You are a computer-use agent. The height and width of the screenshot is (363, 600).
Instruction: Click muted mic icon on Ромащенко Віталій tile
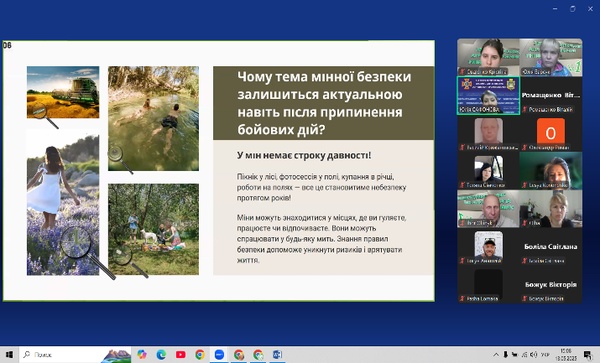(525, 110)
